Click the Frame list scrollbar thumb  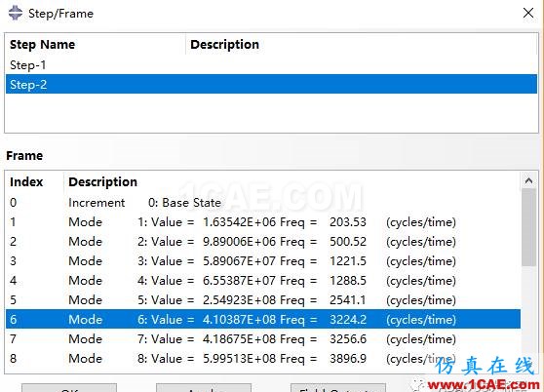pyautogui.click(x=528, y=227)
